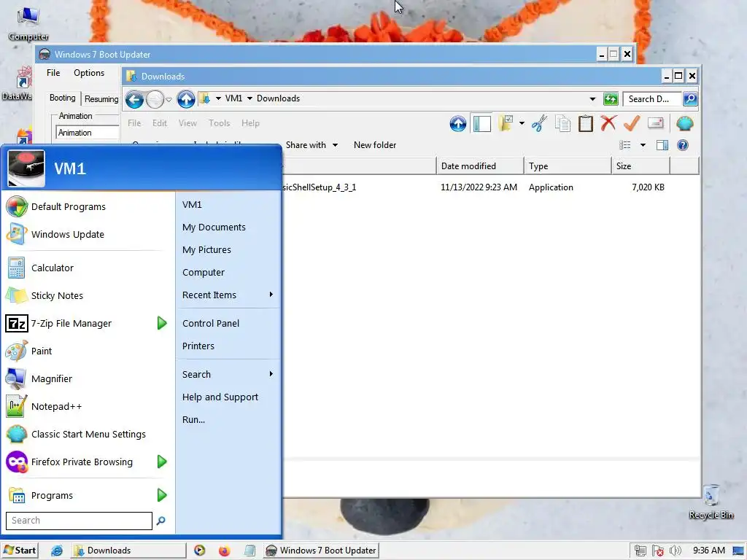Click the Search Downloads input box
The height and width of the screenshot is (560, 747).
[x=651, y=99]
